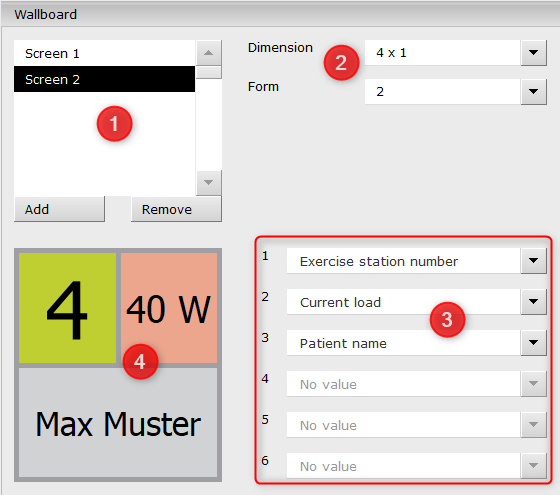This screenshot has width=560, height=495.
Task: Select Screen 2 in the list
Action: (104, 79)
